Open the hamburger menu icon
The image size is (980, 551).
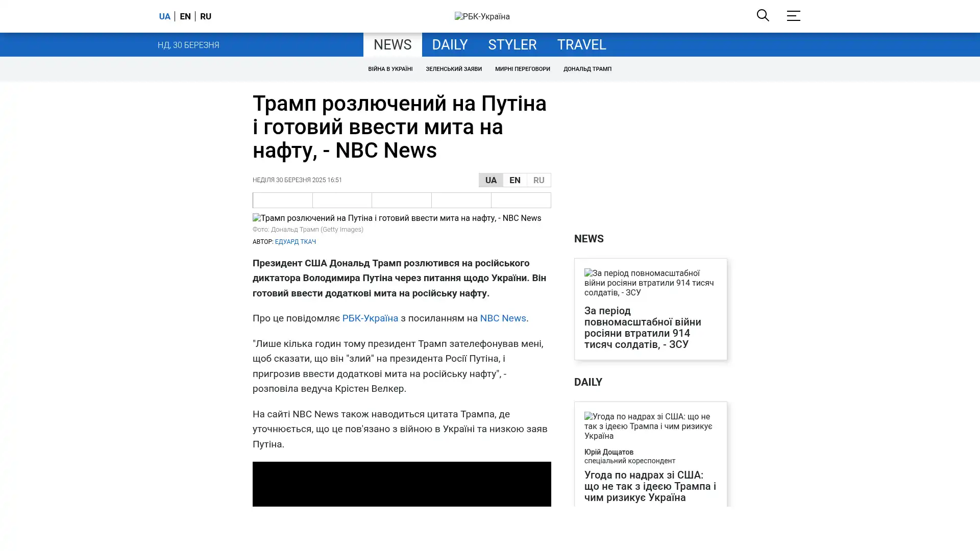(x=793, y=15)
